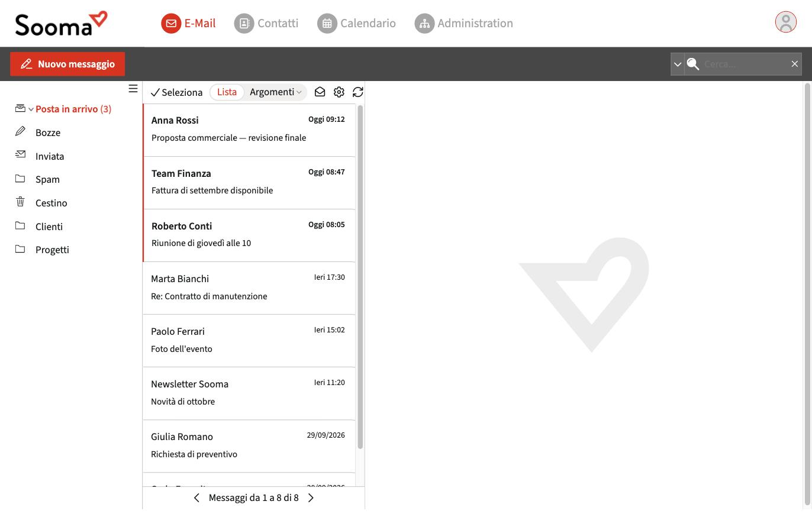
Task: Open the Spam folder
Action: pos(47,179)
